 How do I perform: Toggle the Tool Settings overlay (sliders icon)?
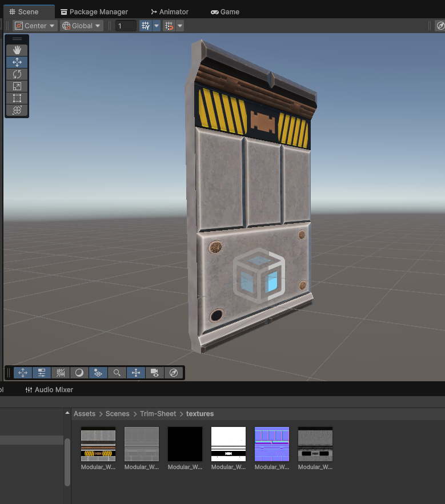coord(42,373)
